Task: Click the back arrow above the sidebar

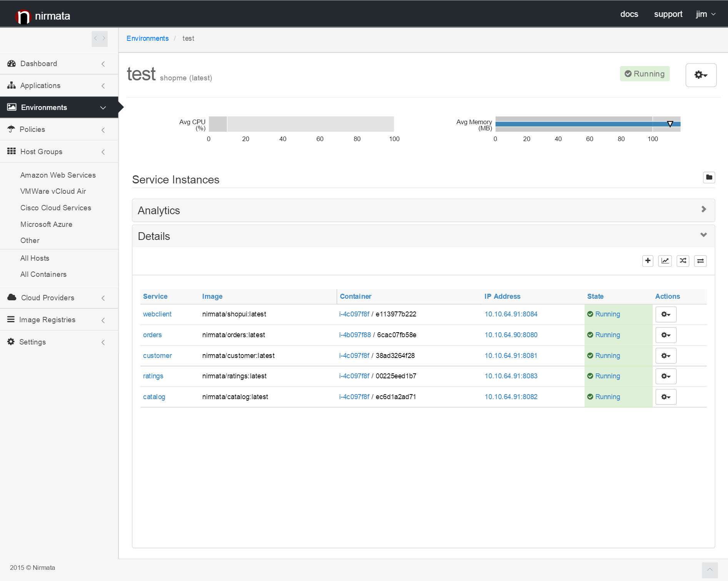Action: click(95, 39)
